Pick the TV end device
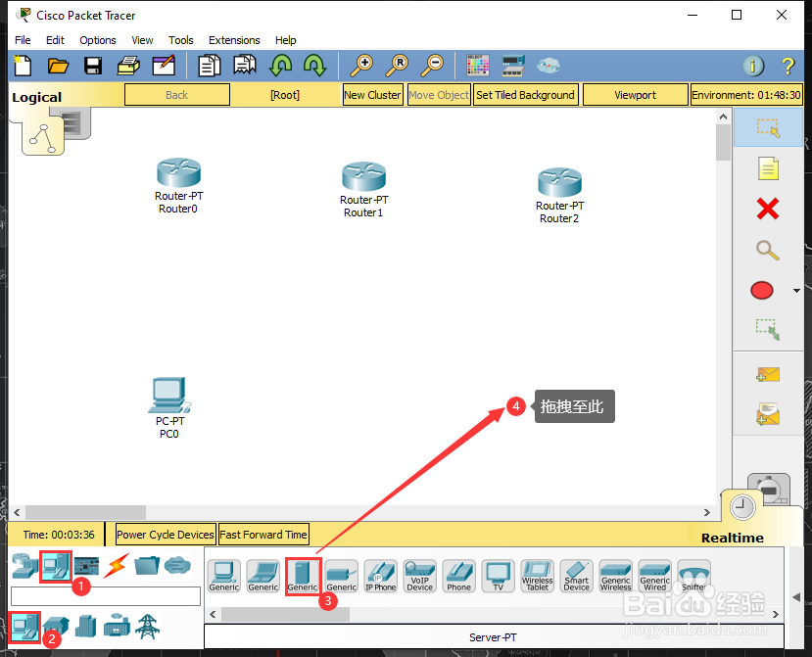Screen dimensions: 812x657 499,576
